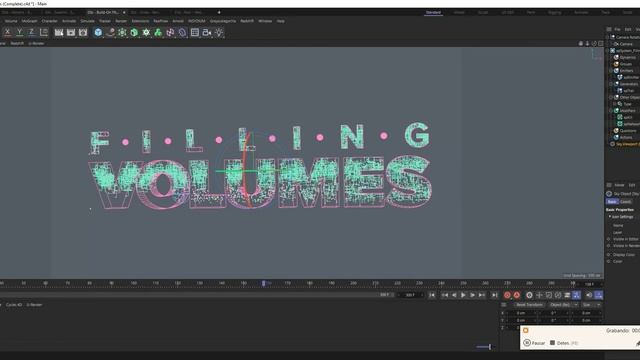Click the floor/scene grid icon

195,32
